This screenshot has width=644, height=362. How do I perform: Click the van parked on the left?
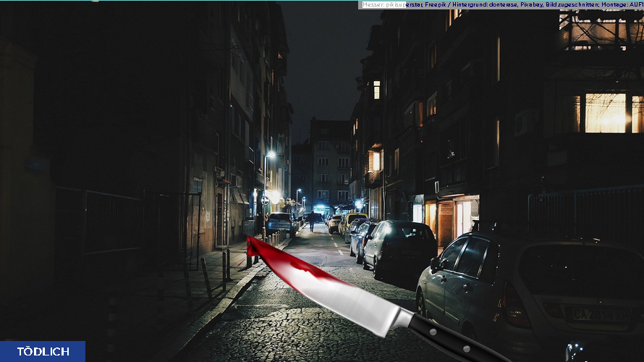point(279,223)
